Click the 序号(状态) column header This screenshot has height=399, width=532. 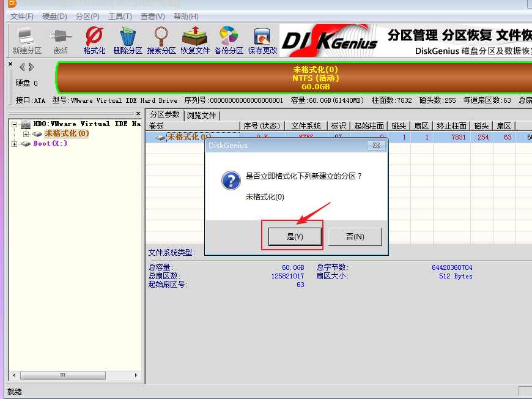262,126
